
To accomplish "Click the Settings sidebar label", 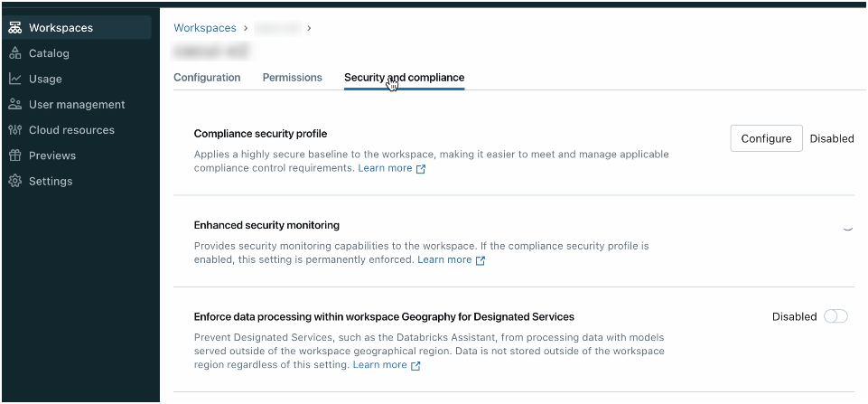I will coord(51,181).
